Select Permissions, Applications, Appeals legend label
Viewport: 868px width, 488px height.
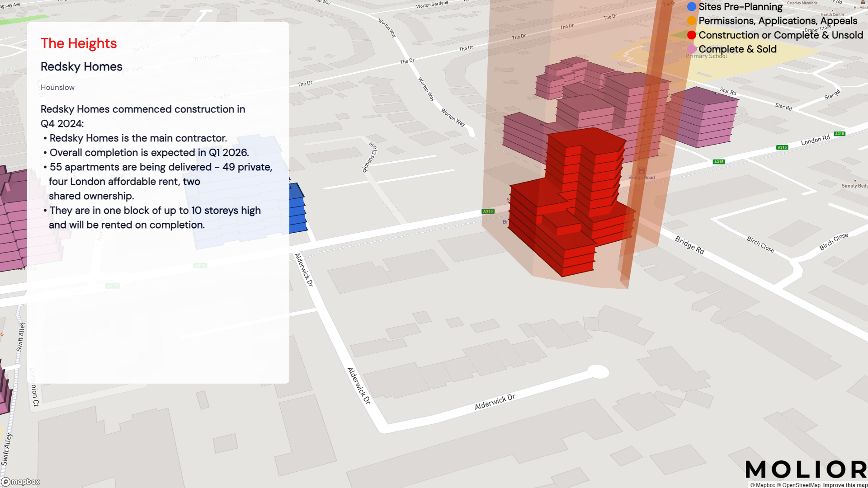click(x=778, y=21)
